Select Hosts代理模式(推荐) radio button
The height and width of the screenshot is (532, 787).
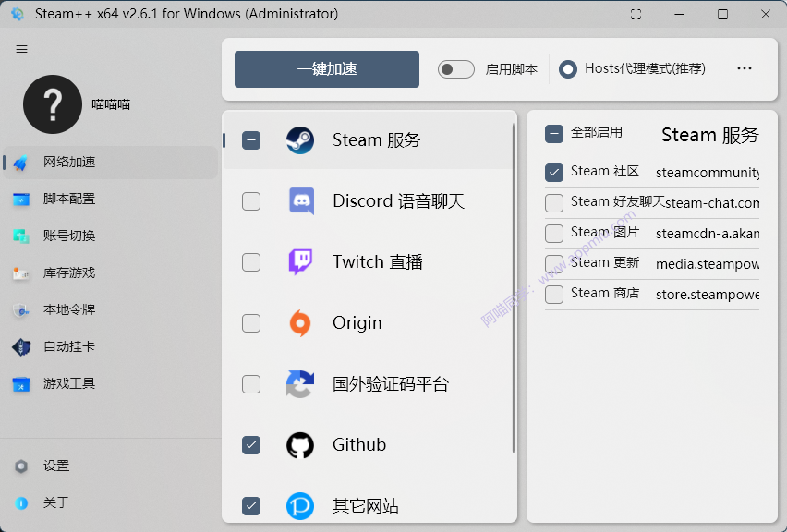[x=568, y=69]
